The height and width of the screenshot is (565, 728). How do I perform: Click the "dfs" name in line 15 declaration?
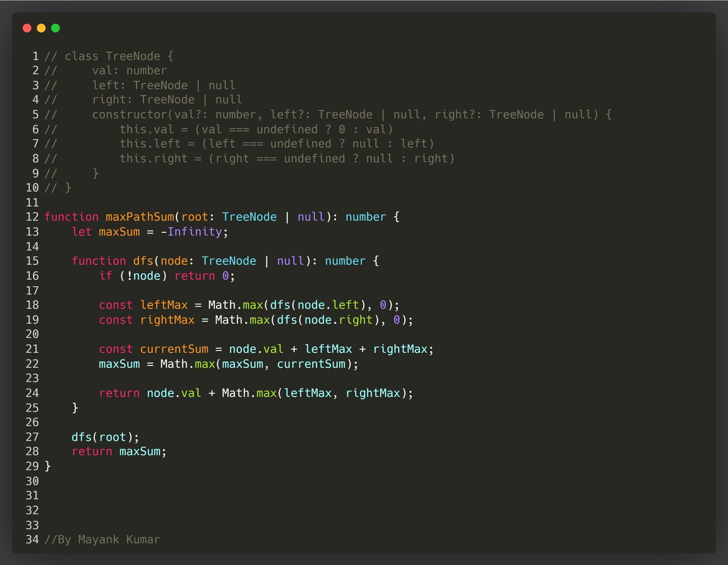point(143,261)
